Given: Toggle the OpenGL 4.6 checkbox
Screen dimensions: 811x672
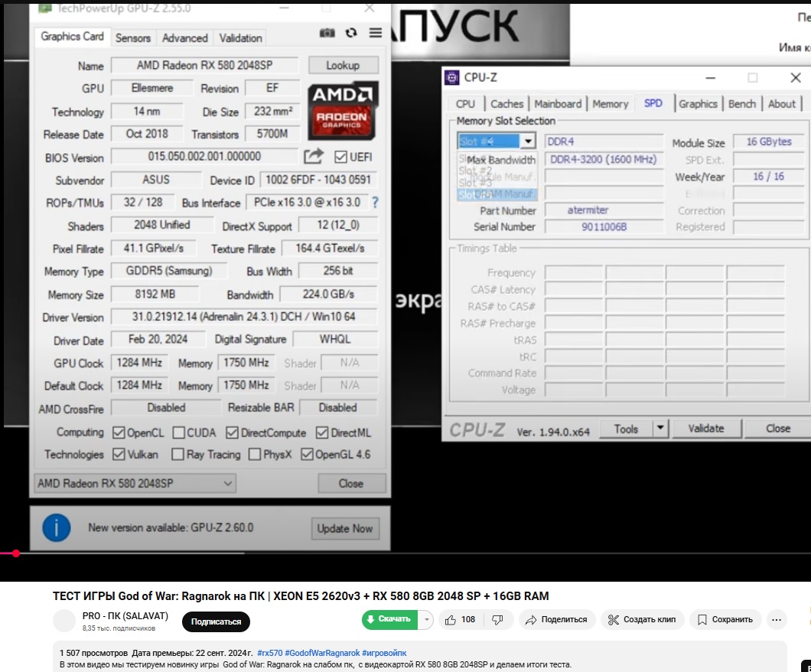Looking at the screenshot, I should click(308, 454).
